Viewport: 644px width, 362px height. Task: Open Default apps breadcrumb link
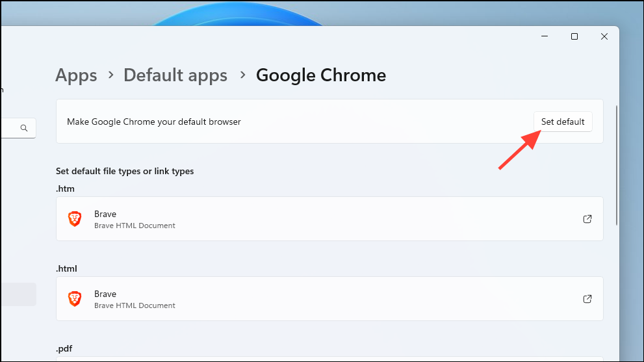[175, 75]
